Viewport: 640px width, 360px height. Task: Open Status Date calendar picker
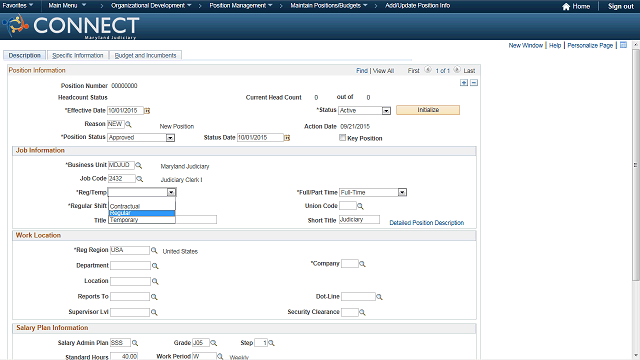click(287, 138)
